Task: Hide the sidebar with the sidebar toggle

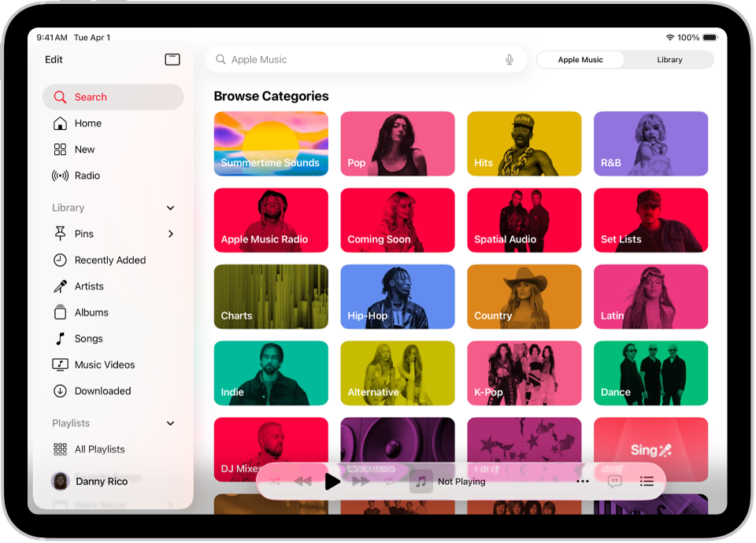Action: (172, 59)
